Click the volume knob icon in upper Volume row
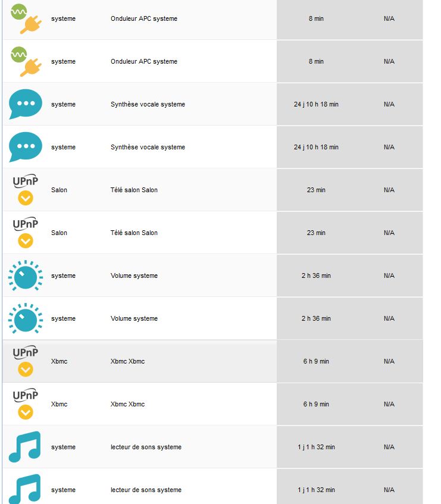 pyautogui.click(x=26, y=276)
